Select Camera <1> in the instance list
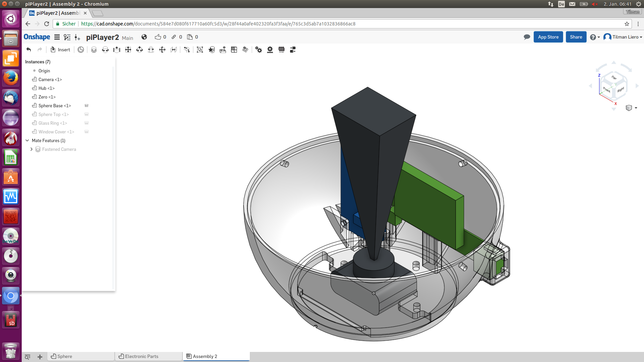 tap(50, 79)
